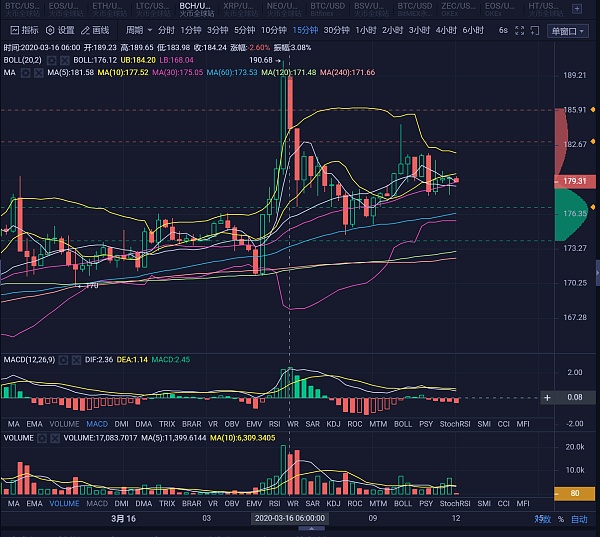The height and width of the screenshot is (537, 600).
Task: Select the 5分钟 timeframe
Action: click(245, 30)
